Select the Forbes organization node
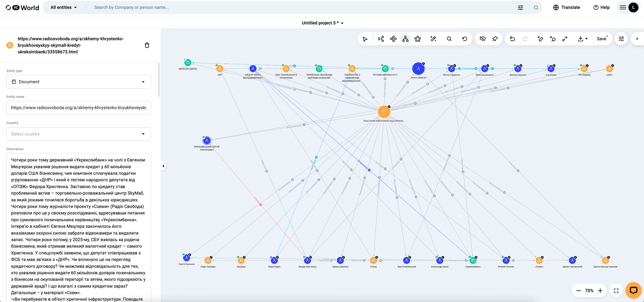 tap(374, 260)
